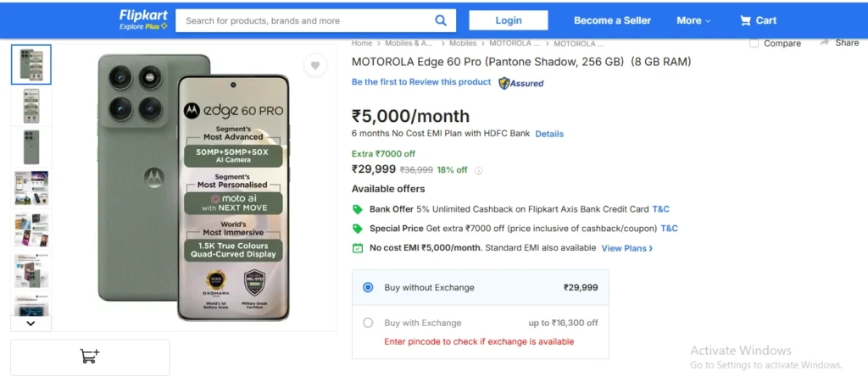Go to Home breadcrumb
This screenshot has height=376, width=868.
point(362,42)
